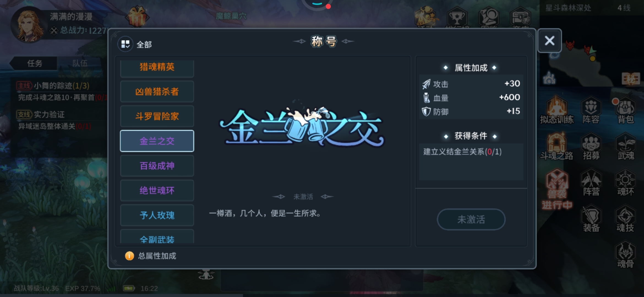Open the 背包 backpack icon
Viewport: 644px width, 297px height.
tap(625, 111)
